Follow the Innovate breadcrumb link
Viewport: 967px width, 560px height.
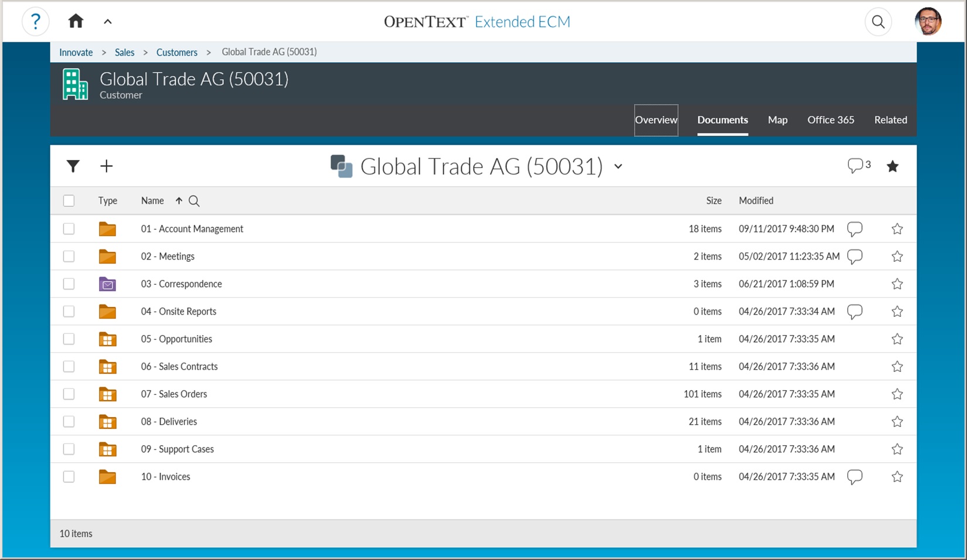[76, 52]
